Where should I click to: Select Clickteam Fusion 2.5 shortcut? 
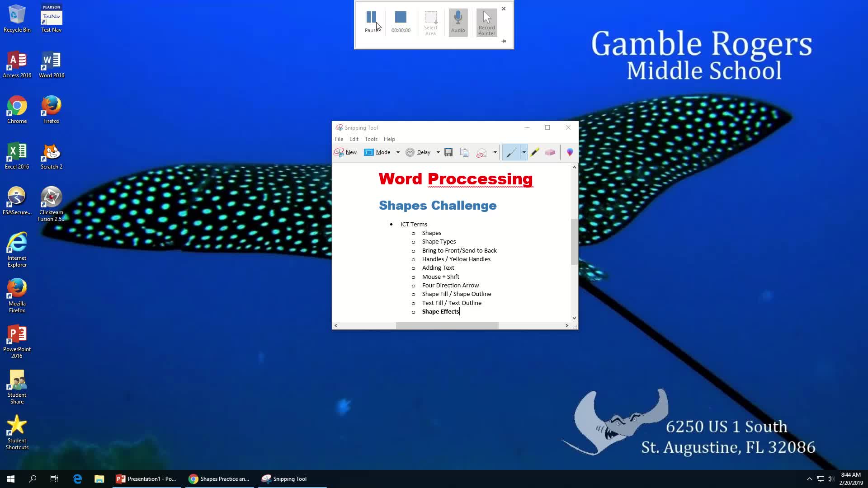52,204
